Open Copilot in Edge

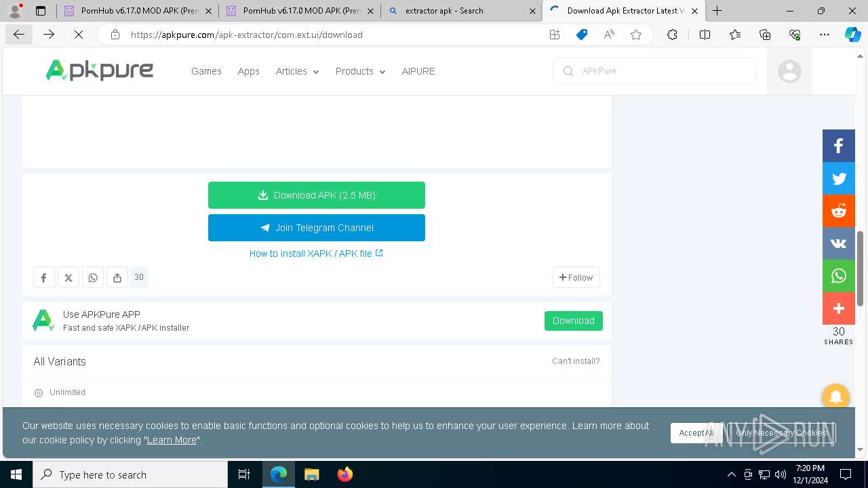pos(852,35)
